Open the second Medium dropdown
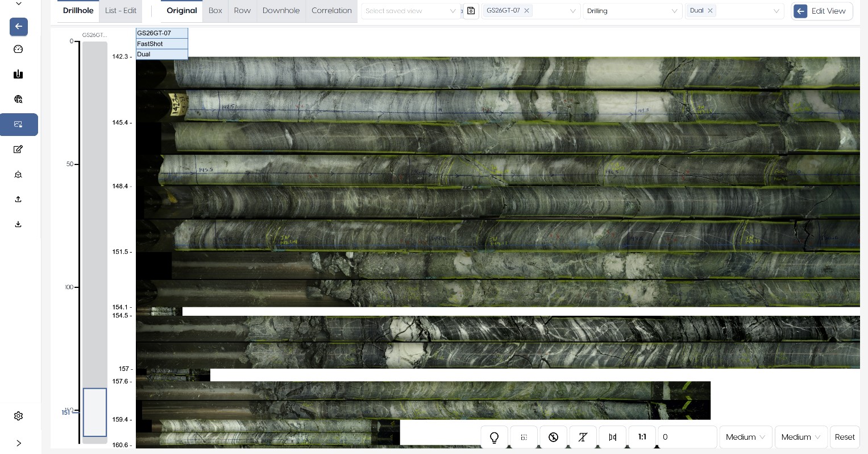The width and height of the screenshot is (868, 454). 801,437
